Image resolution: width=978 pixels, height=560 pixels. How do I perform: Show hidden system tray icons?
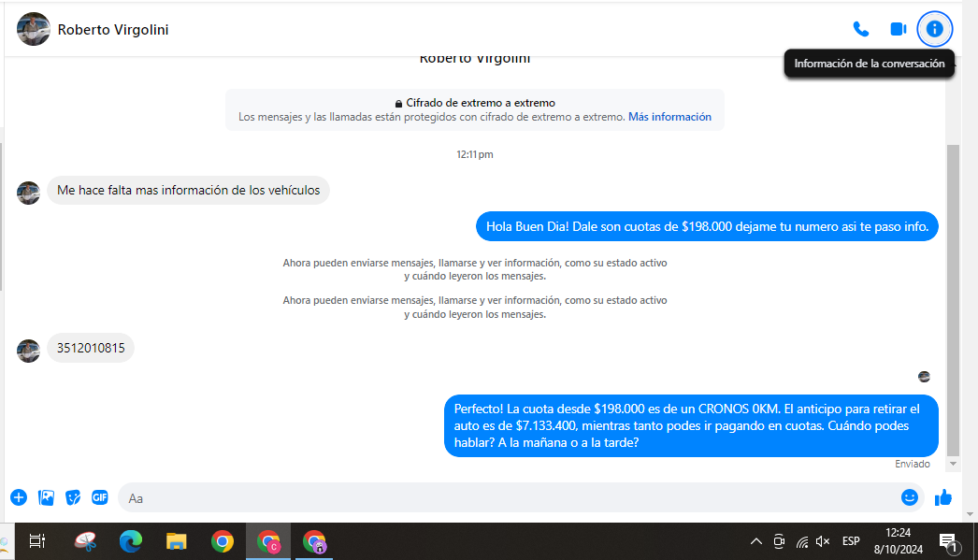click(756, 541)
